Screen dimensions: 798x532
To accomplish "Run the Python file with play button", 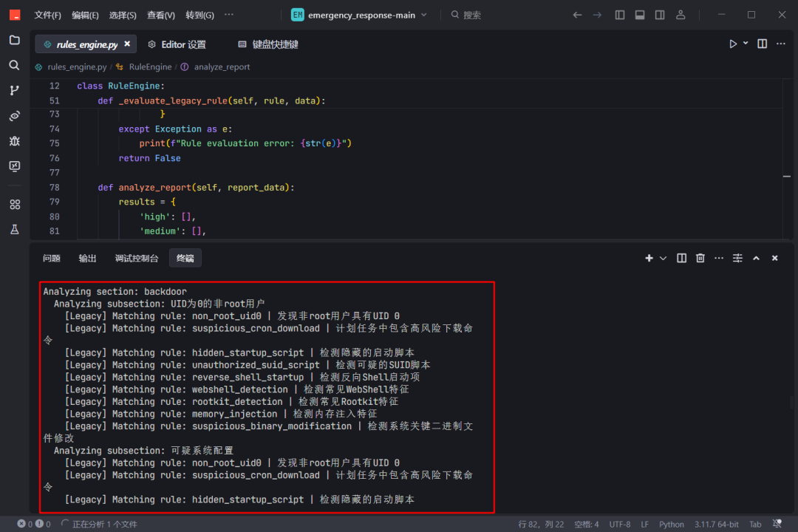I will click(x=733, y=44).
